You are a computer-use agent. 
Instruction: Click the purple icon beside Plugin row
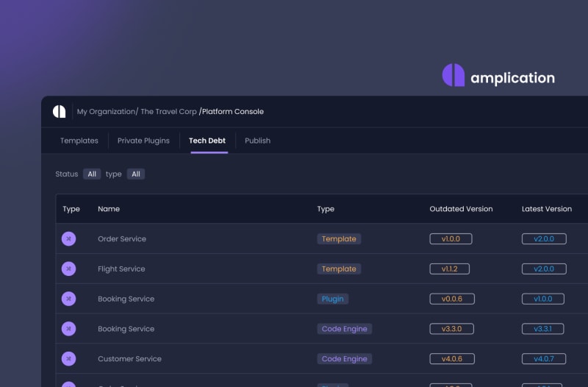pyautogui.click(x=68, y=299)
